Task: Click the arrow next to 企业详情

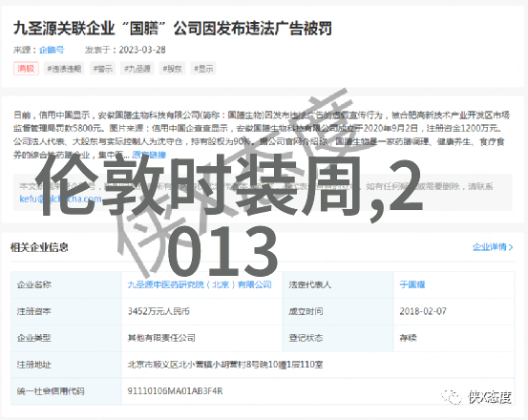Action: point(511,247)
